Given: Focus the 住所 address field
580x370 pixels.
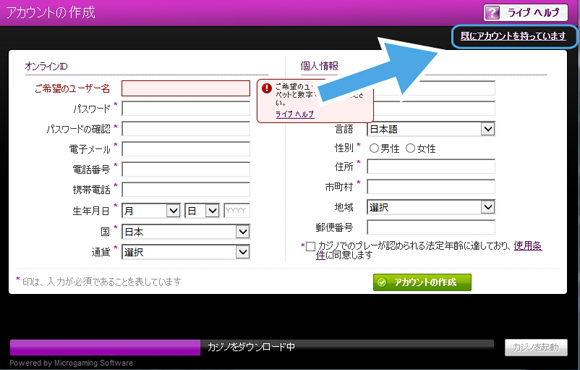Looking at the screenshot, I should click(431, 166).
